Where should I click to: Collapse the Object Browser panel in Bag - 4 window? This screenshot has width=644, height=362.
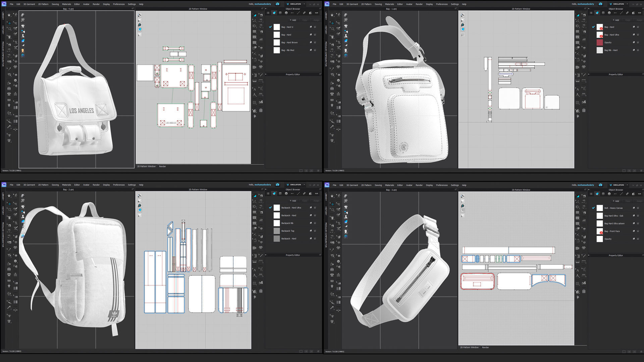pos(266,9)
